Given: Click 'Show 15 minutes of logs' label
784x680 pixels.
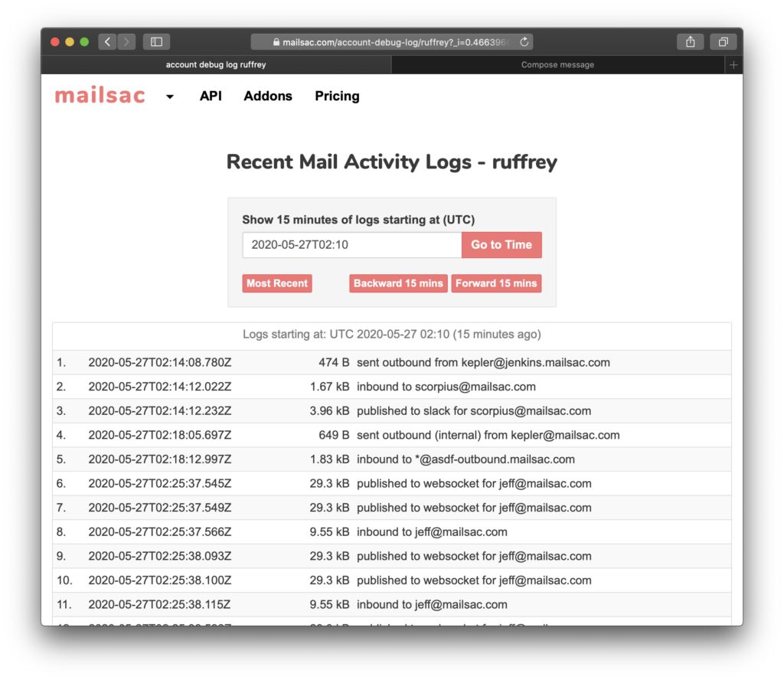Looking at the screenshot, I should click(x=358, y=220).
